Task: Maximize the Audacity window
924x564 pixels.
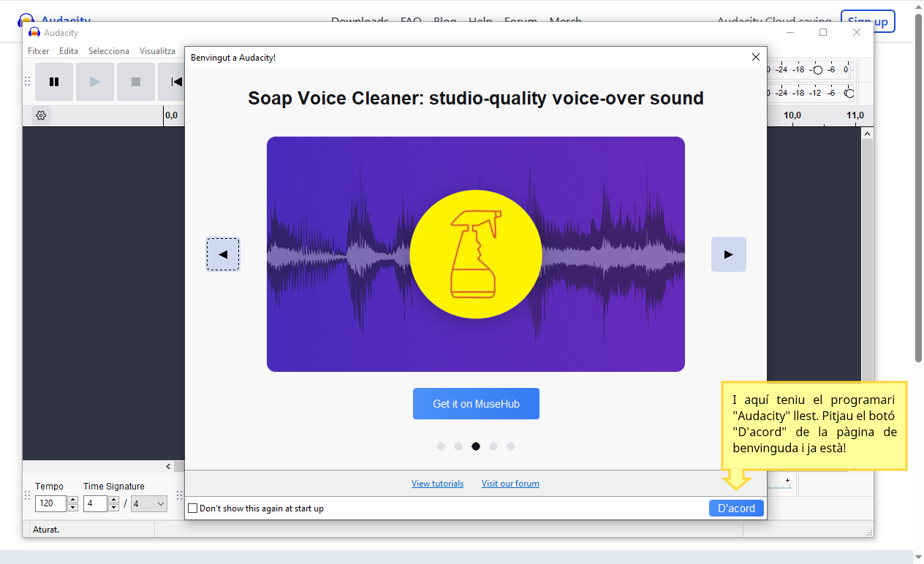Action: coord(823,32)
